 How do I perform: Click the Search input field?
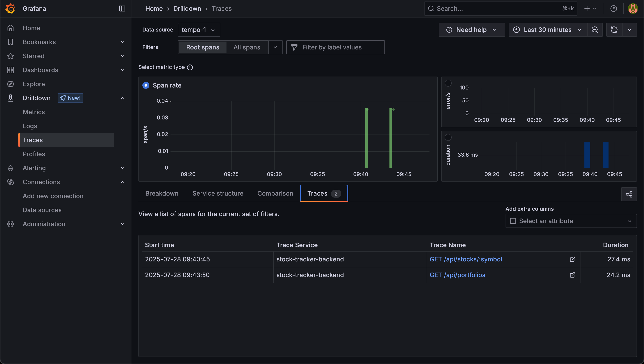pos(501,9)
